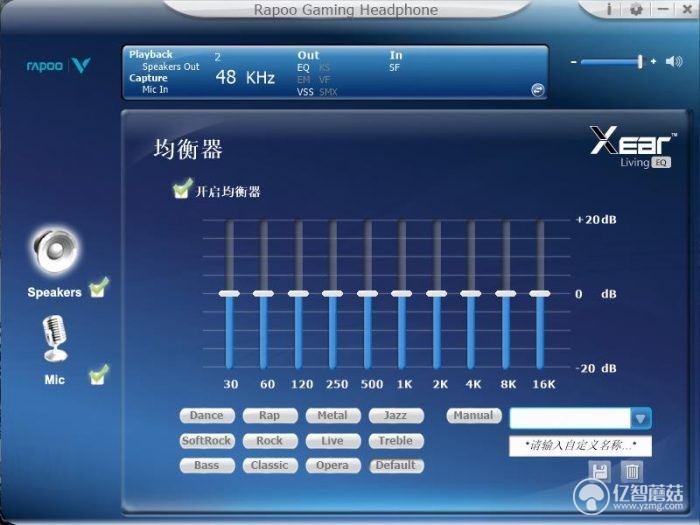Select the Opera preset
700x525 pixels.
point(333,465)
